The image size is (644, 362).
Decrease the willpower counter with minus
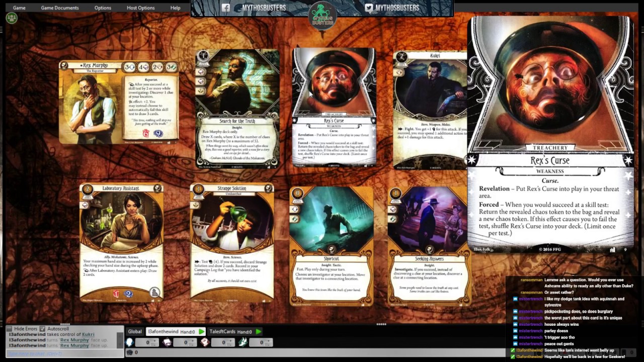coord(154,344)
